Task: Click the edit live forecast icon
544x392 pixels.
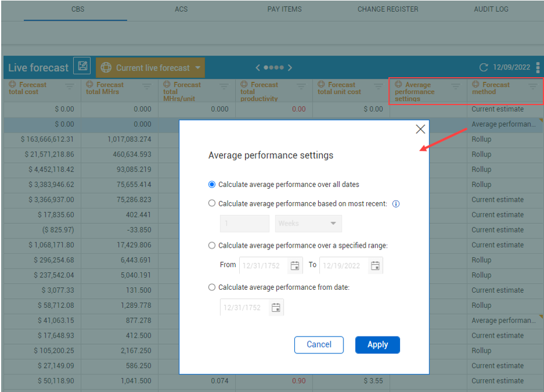Action: [x=82, y=67]
